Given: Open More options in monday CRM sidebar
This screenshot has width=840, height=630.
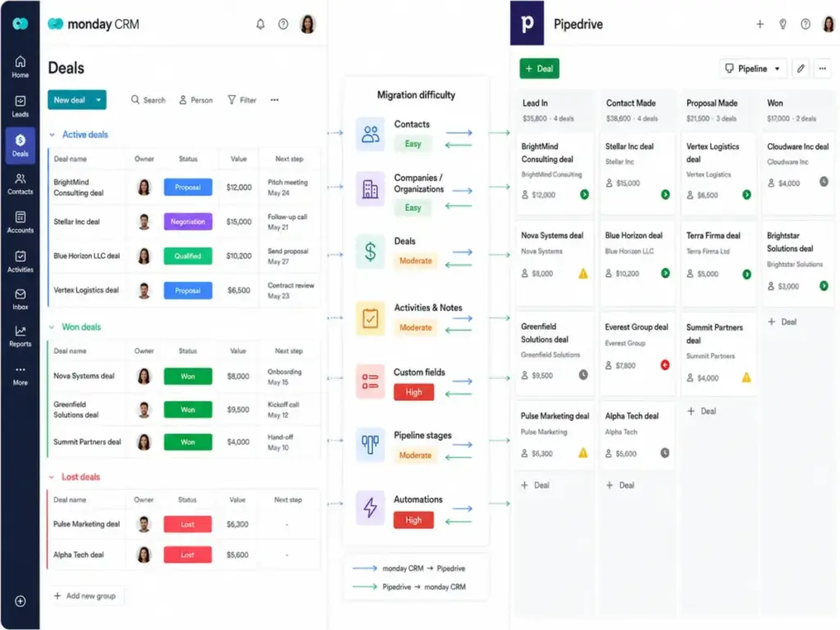Looking at the screenshot, I should (x=20, y=376).
